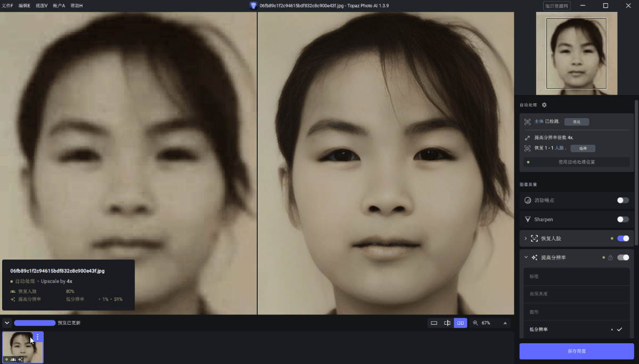
Task: Open the 视图V menu
Action: 41,5
